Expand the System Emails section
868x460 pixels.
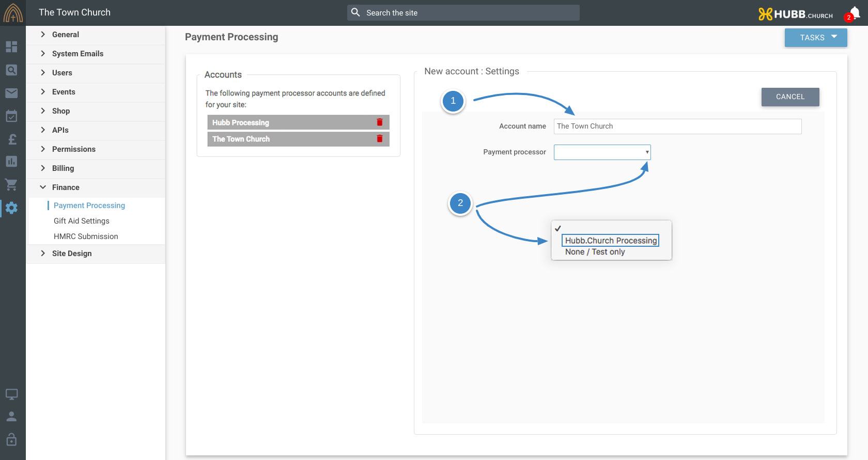[x=96, y=54]
